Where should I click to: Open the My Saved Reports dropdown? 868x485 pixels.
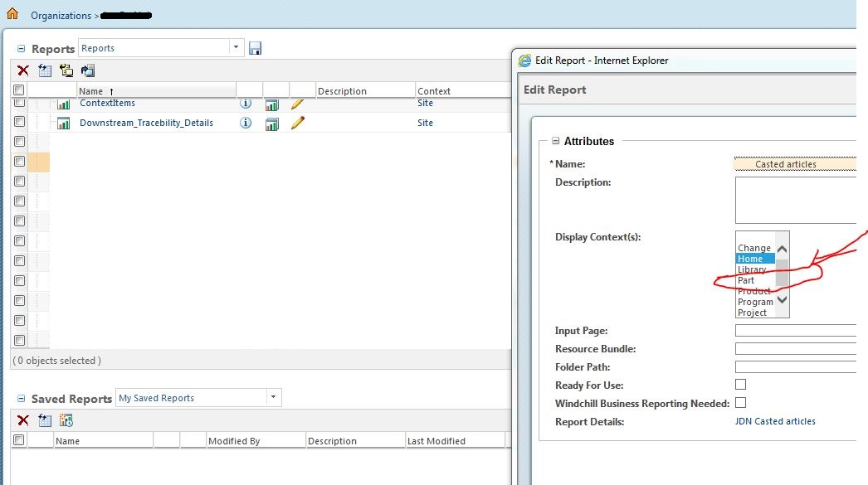(273, 398)
